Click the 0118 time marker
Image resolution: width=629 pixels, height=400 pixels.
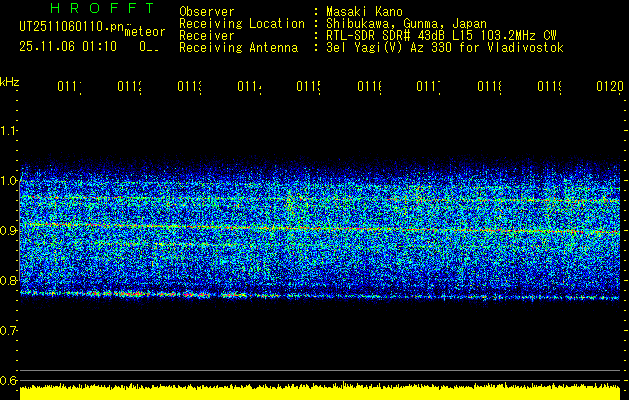point(489,87)
